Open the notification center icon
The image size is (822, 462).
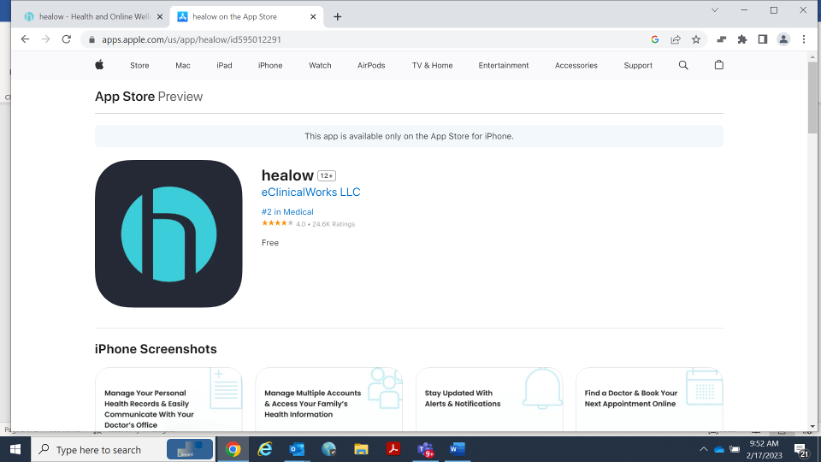pyautogui.click(x=801, y=450)
